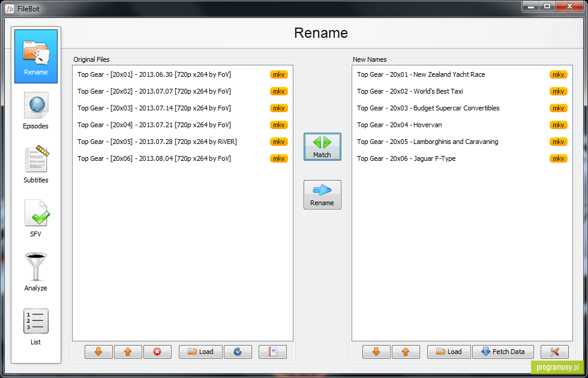
Task: Move new name down with orange arrow
Action: [377, 352]
